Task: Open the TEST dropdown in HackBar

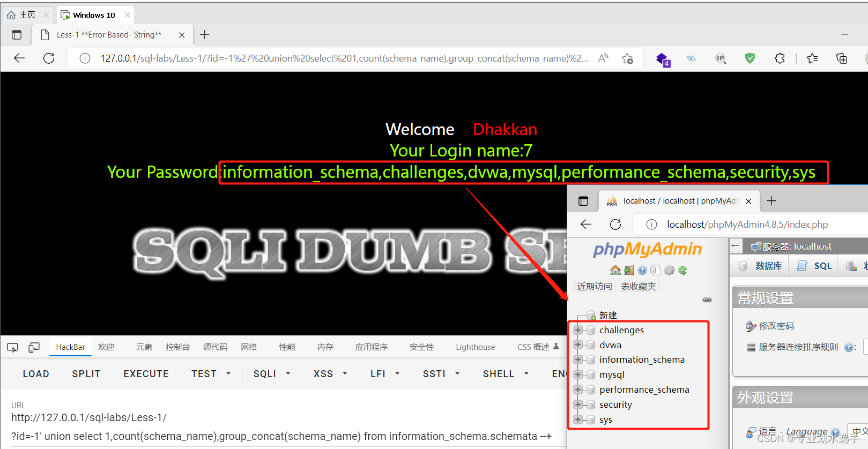Action: coord(211,374)
